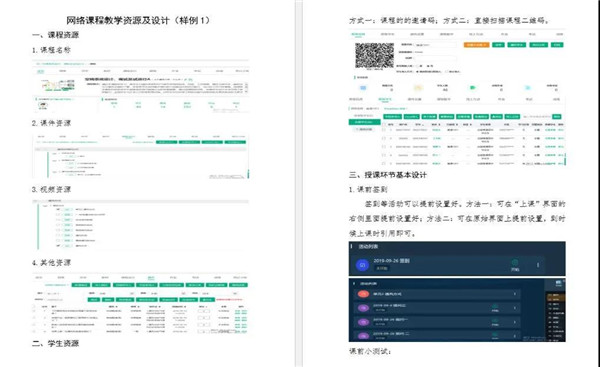The width and height of the screenshot is (600, 367).
Task: Click the blue round icon of 2019-09-26 签到
Action: tap(362, 264)
